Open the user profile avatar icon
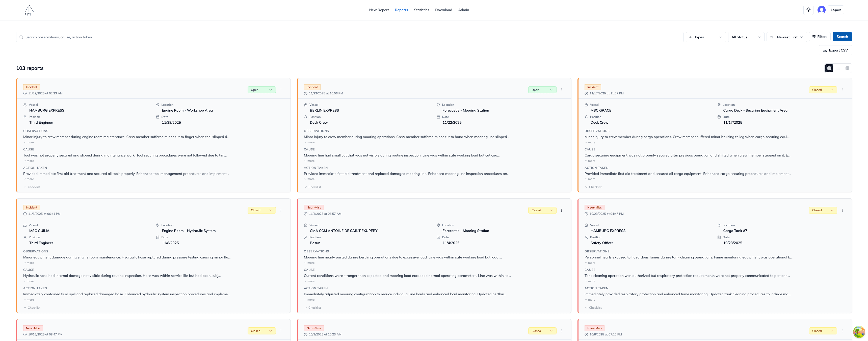 821,10
